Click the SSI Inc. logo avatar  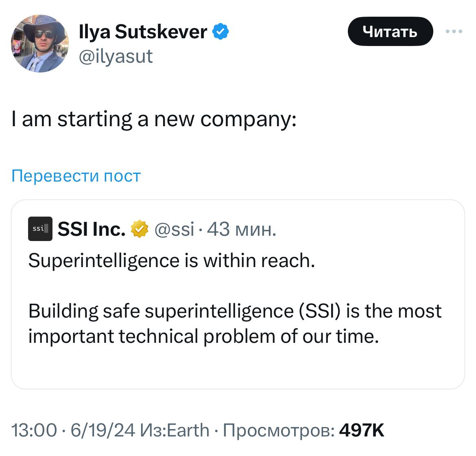40,229
